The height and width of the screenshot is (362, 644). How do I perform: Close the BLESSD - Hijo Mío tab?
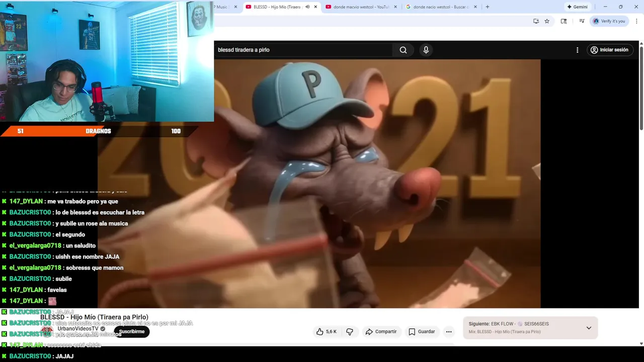coord(315,7)
